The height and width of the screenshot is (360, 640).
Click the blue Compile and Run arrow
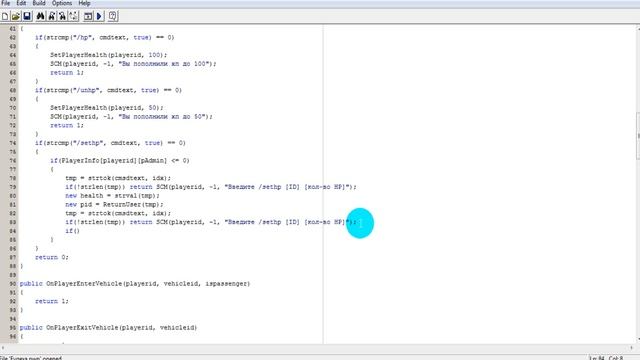point(99,16)
